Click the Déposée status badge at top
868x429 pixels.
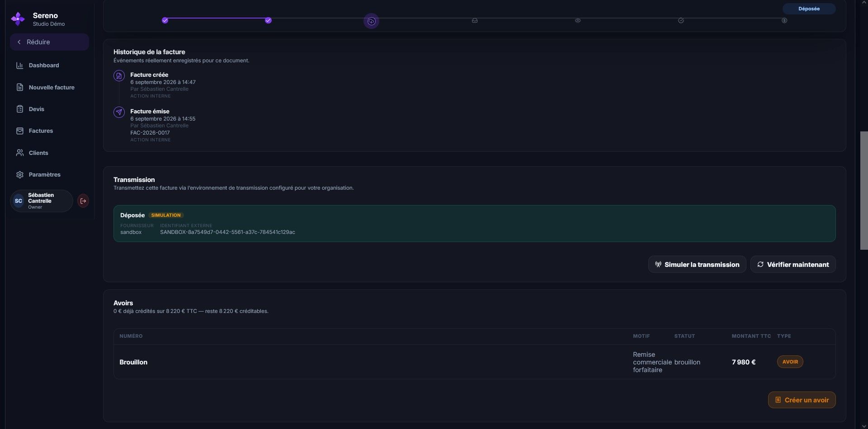click(x=809, y=9)
